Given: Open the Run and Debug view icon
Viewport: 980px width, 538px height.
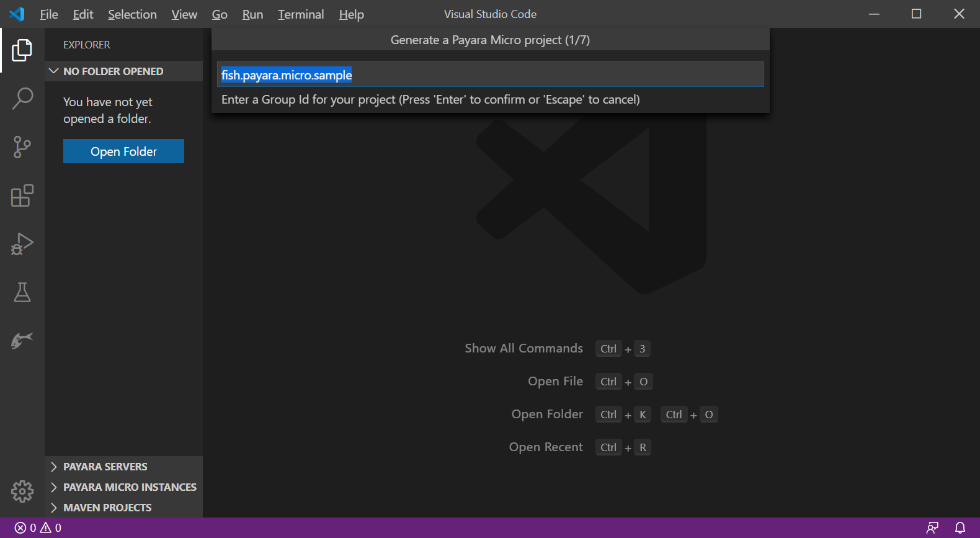Looking at the screenshot, I should (22, 244).
